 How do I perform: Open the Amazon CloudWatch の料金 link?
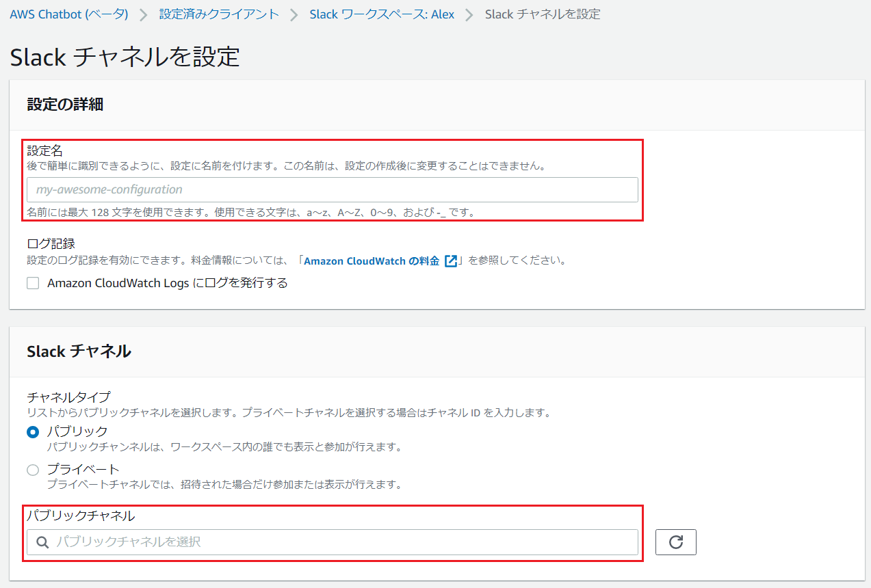(372, 260)
